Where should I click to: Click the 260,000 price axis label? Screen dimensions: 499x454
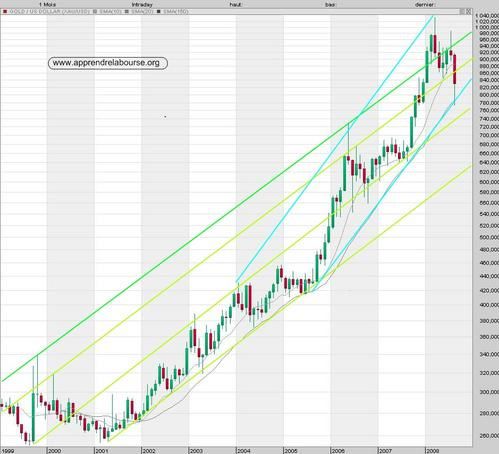click(x=489, y=436)
